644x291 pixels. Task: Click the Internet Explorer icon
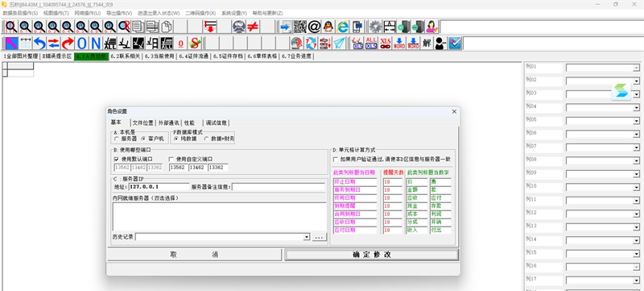[x=343, y=27]
